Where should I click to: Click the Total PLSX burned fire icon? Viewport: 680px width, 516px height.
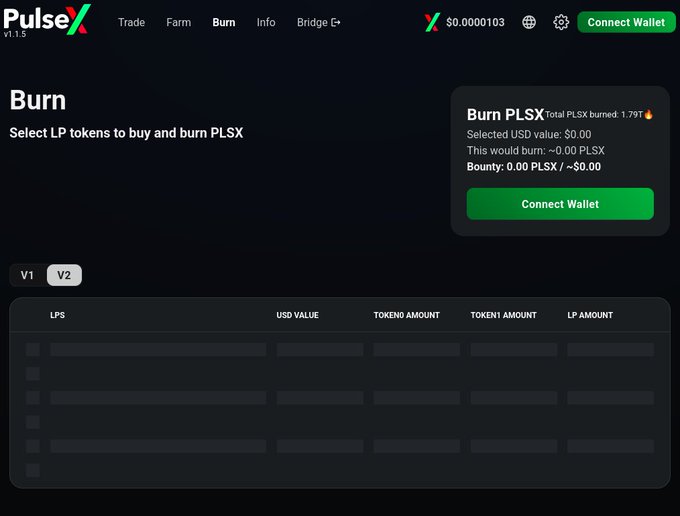pyautogui.click(x=649, y=114)
